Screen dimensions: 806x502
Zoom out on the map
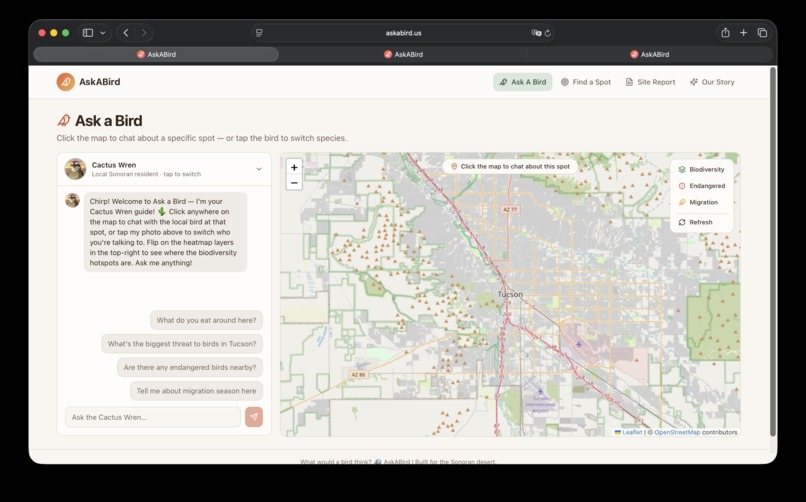tap(294, 182)
